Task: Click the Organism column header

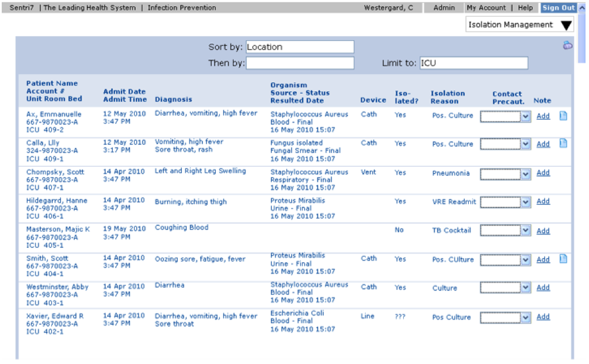Action: 289,85
